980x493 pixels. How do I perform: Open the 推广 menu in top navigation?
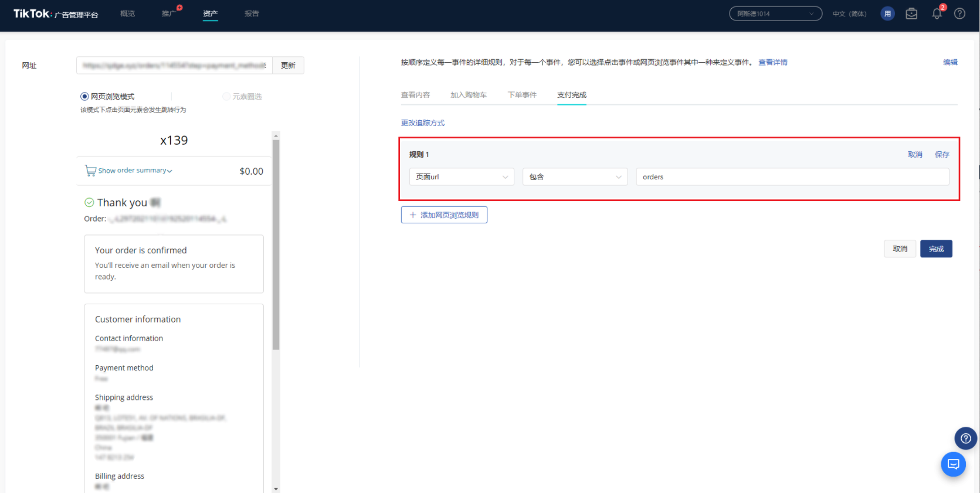coord(168,13)
